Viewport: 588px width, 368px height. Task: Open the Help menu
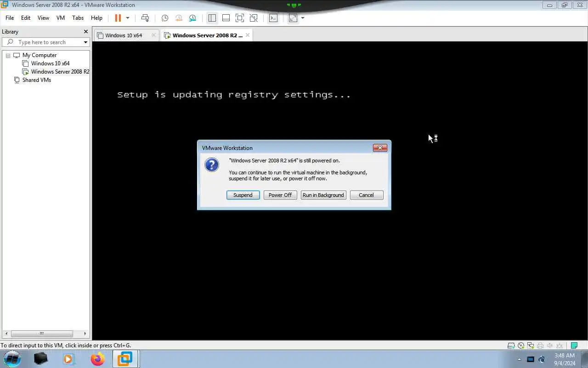96,18
